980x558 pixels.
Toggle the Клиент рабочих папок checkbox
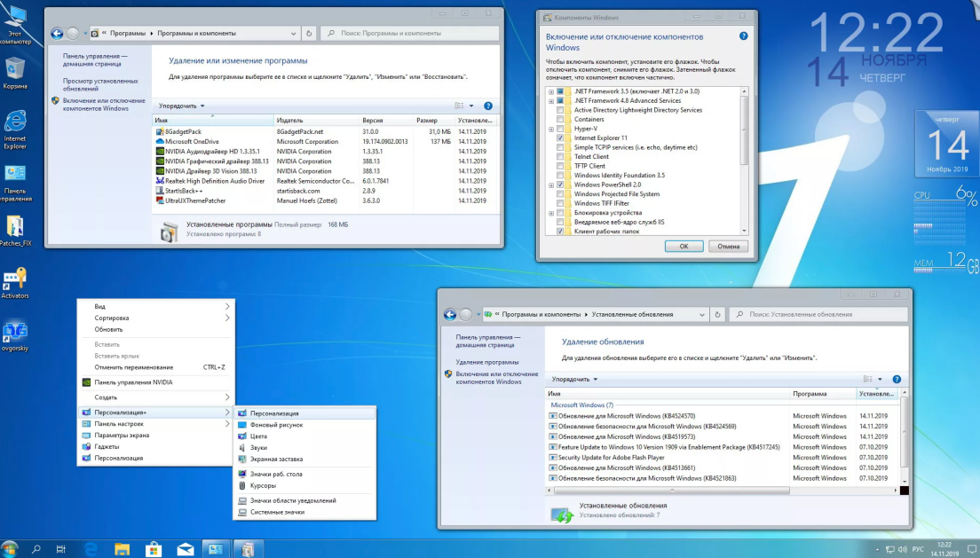560,232
